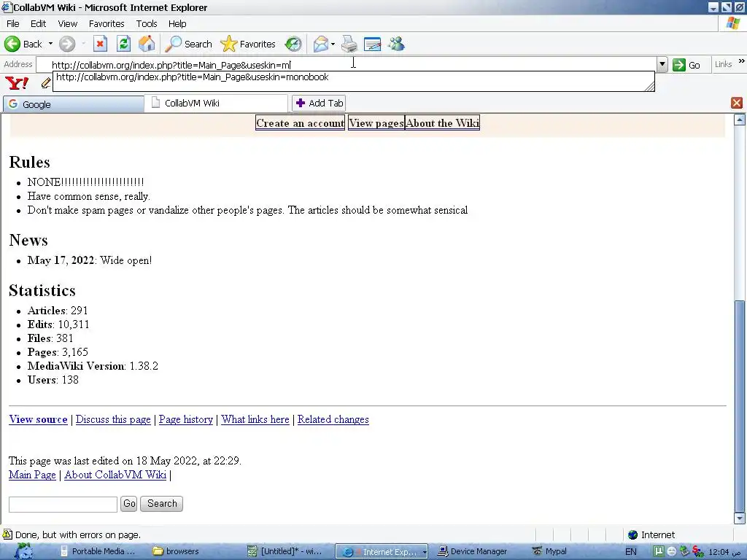Click the green Go button
Image resolution: width=747 pixels, height=560 pixels.
pyautogui.click(x=687, y=65)
